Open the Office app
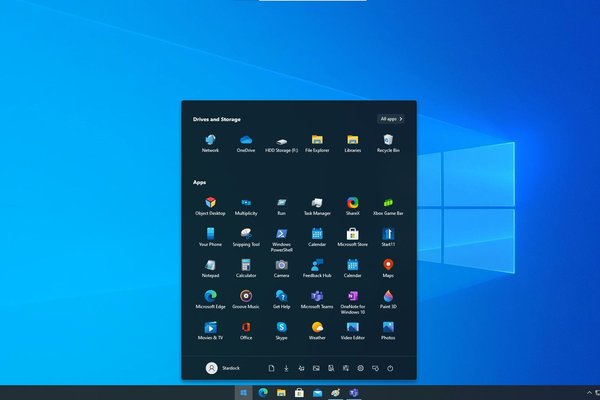The image size is (600, 400). 246,331
